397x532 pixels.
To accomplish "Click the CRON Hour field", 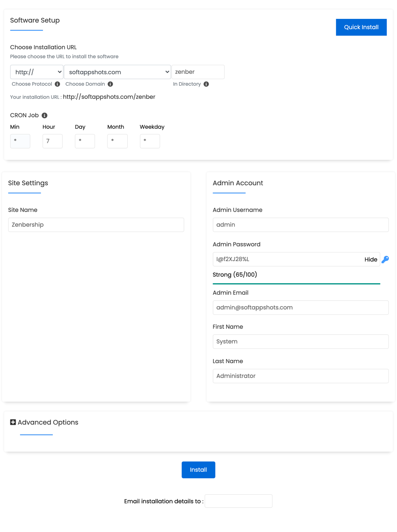I will pos(53,141).
